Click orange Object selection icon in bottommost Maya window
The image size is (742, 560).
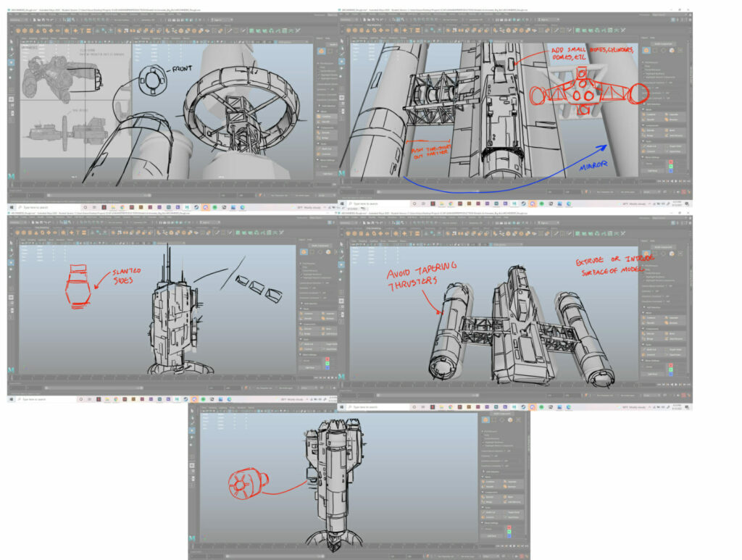485,420
